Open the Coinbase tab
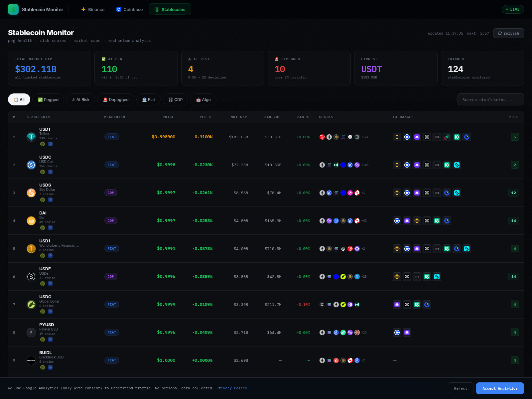Screen dimensions: 532x399 pos(130,9)
